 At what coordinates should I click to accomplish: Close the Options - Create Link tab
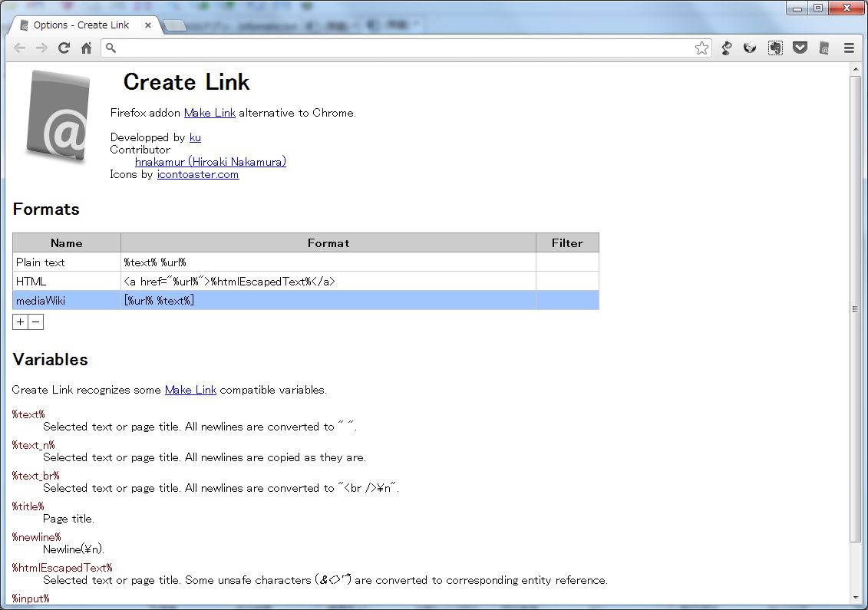148,25
